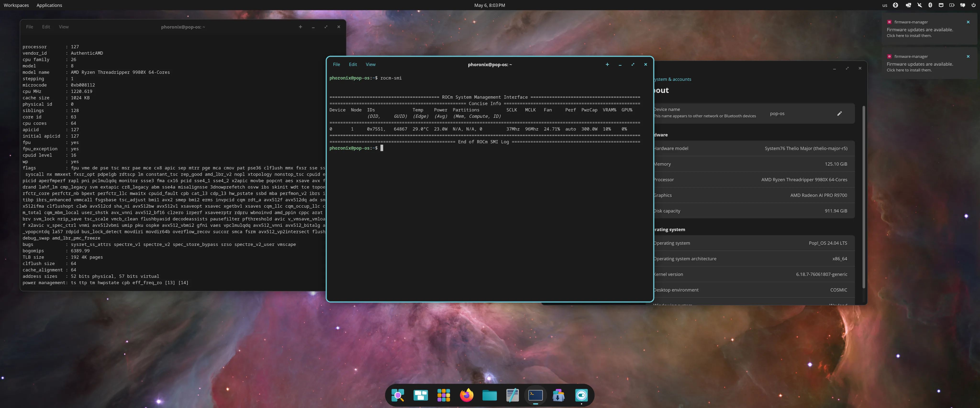
Task: Follow the 'System & accounts' breadcrumb link
Action: point(673,79)
